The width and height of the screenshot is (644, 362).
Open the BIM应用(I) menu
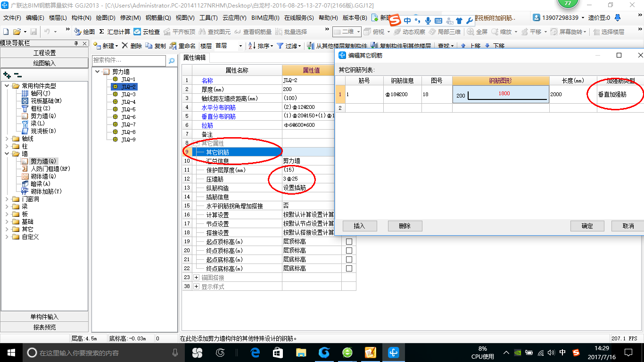[265, 18]
